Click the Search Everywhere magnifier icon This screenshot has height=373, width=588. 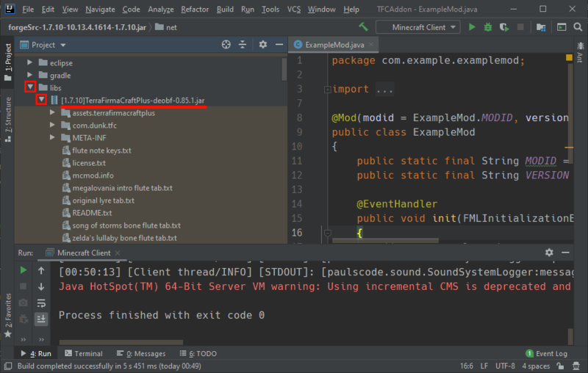[x=578, y=27]
